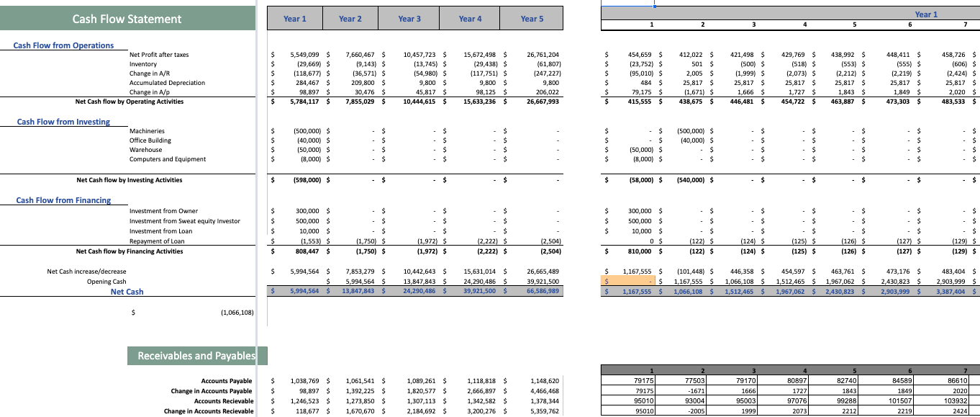Select the Change in A/R row label

tap(150, 73)
